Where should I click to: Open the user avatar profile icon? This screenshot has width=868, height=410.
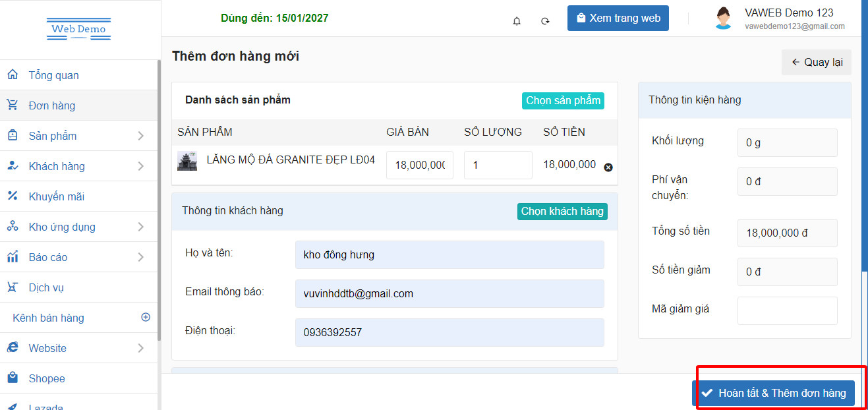[723, 18]
